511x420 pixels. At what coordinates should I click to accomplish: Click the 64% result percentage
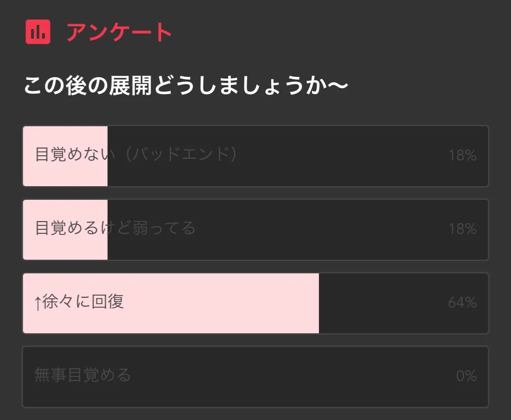point(462,303)
